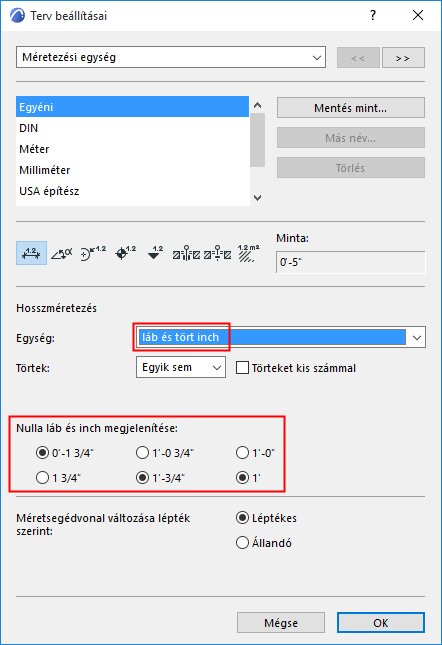Choose the 1' radio option
This screenshot has width=442, height=645.
(243, 478)
